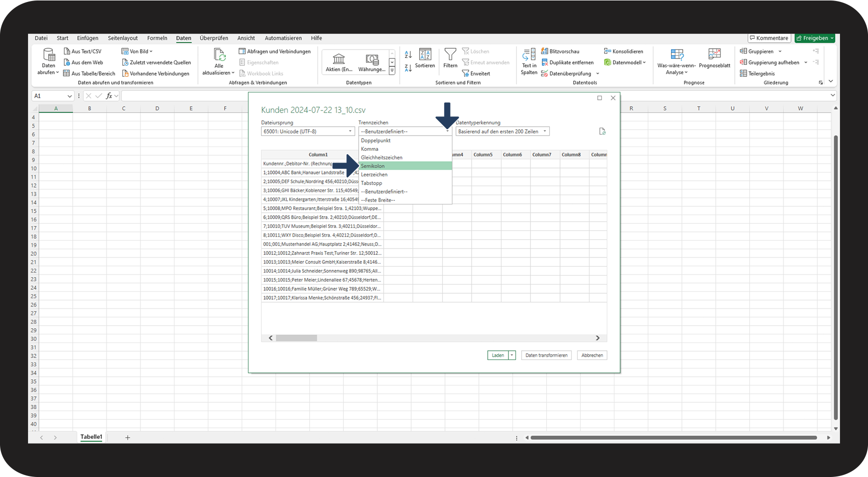Choose Komma delimiter option

405,149
